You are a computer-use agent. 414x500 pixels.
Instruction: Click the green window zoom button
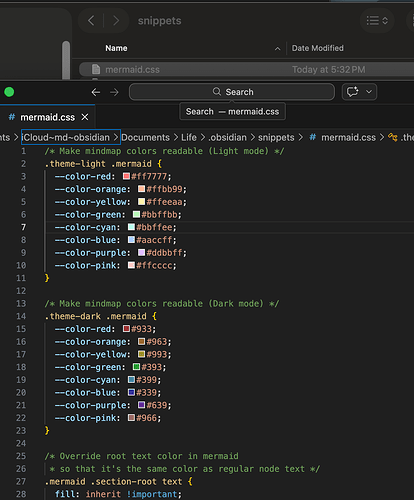(x=9, y=92)
